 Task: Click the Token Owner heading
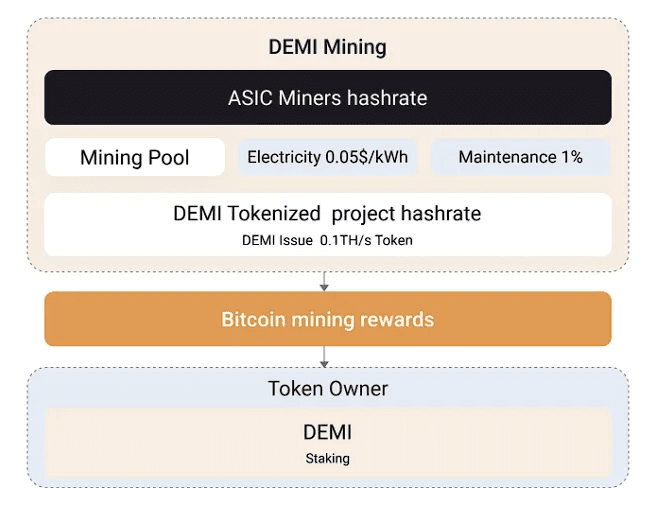[x=328, y=388]
